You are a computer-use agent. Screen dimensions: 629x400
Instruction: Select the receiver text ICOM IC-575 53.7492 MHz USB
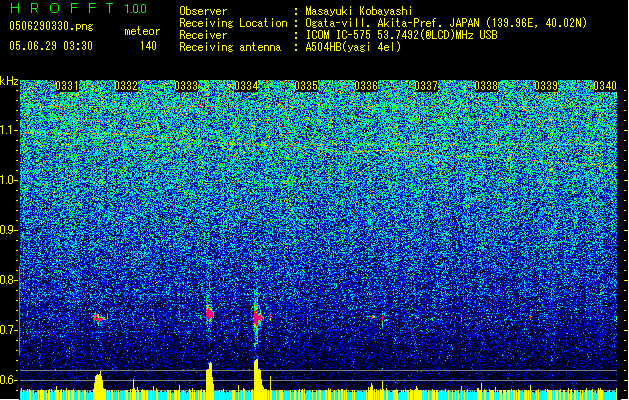(x=401, y=35)
